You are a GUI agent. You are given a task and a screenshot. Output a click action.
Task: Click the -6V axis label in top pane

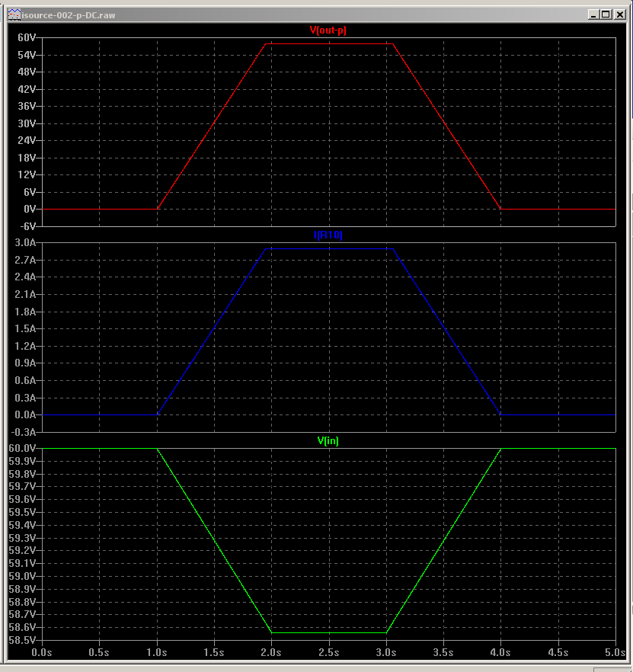(27, 226)
